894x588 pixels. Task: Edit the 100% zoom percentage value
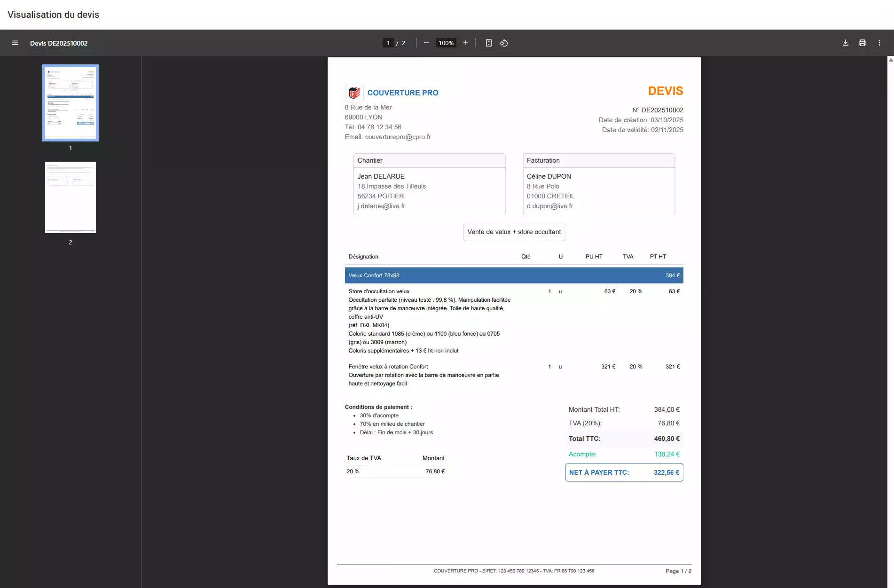click(445, 43)
